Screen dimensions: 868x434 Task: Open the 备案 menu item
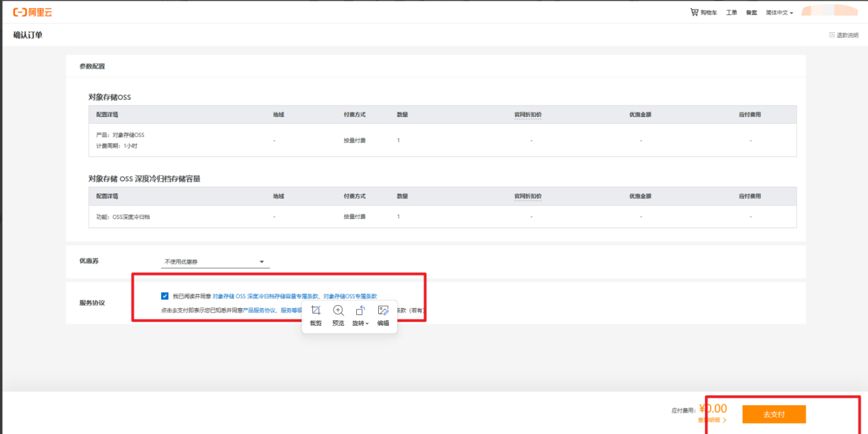[752, 13]
